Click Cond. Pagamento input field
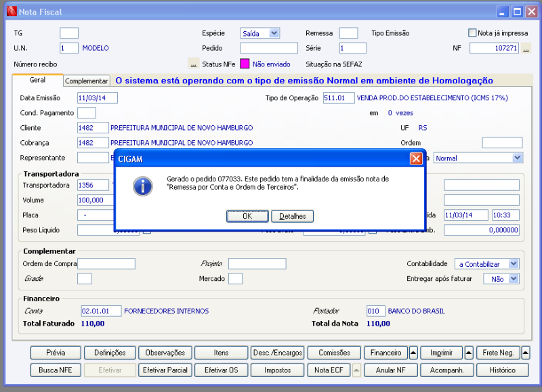 [87, 112]
